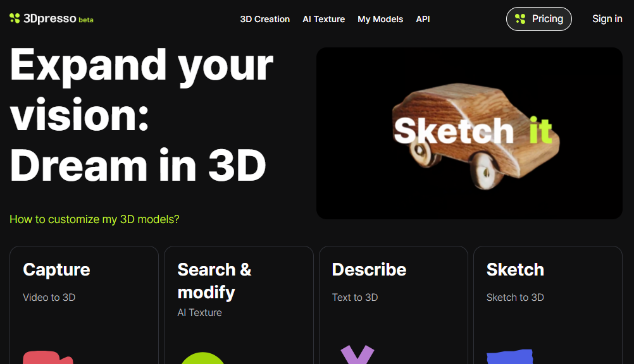Open My Models from the navigation bar
Viewport: 634px width, 364px height.
click(380, 19)
